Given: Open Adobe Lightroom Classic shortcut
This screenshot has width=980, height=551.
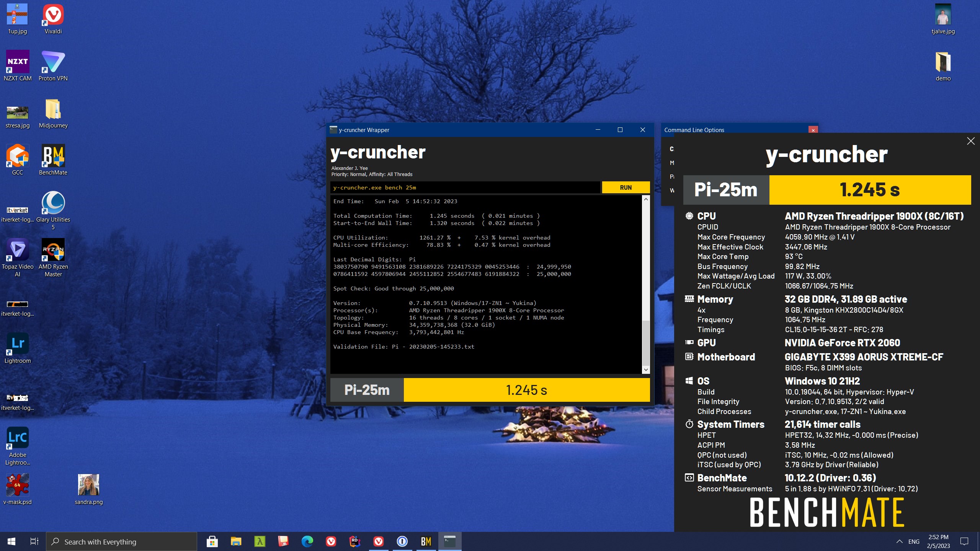Looking at the screenshot, I should point(18,446).
